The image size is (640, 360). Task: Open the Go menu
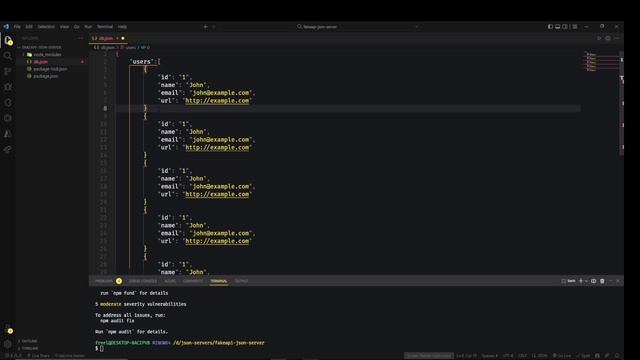tap(76, 27)
